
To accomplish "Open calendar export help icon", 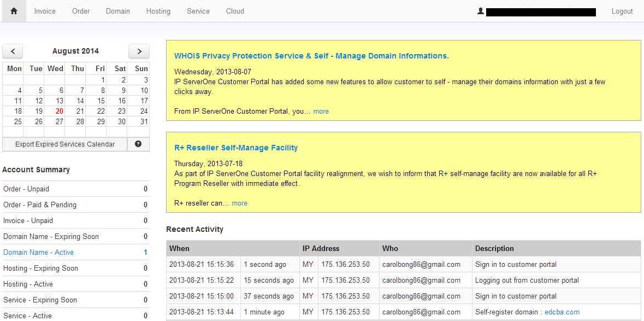I will (138, 144).
